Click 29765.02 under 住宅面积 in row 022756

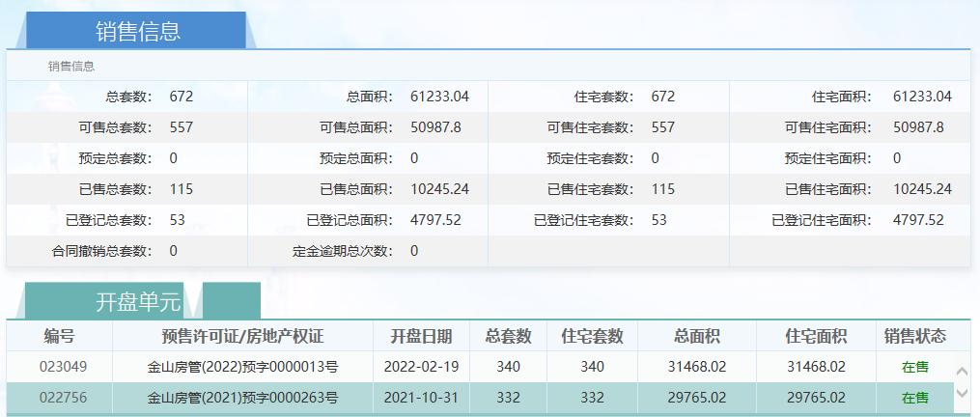click(816, 398)
